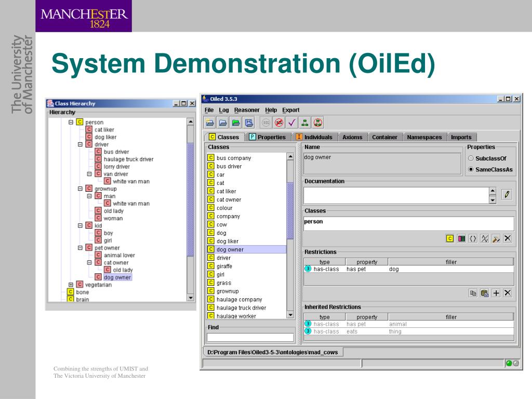This screenshot has height=399, width=532.
Task: Click the existential icon in has pet restriction row
Action: tap(308, 269)
